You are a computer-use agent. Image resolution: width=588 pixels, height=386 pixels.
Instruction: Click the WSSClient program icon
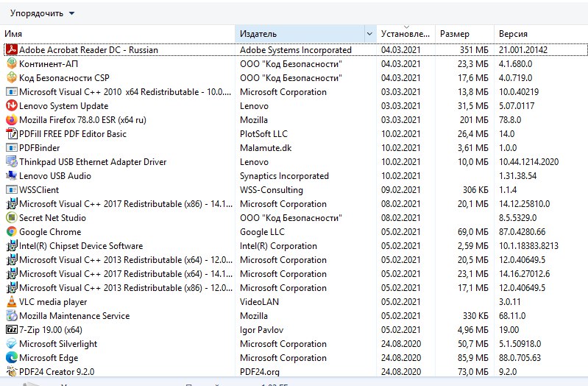pos(12,189)
